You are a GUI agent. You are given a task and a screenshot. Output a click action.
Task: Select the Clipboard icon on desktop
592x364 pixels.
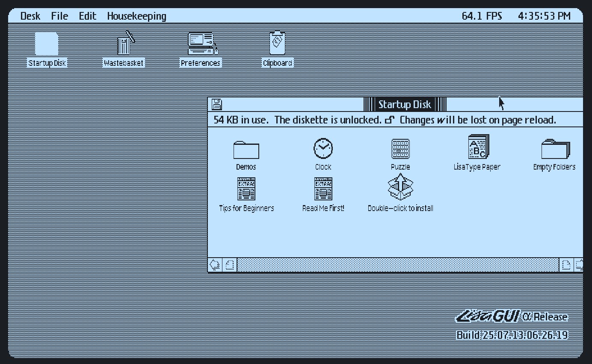(278, 43)
